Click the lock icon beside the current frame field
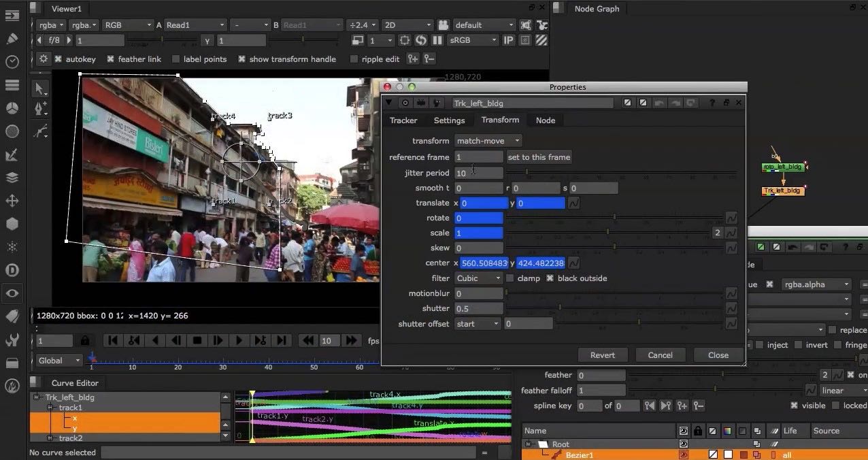Viewport: 868px width, 460px height. point(86,340)
